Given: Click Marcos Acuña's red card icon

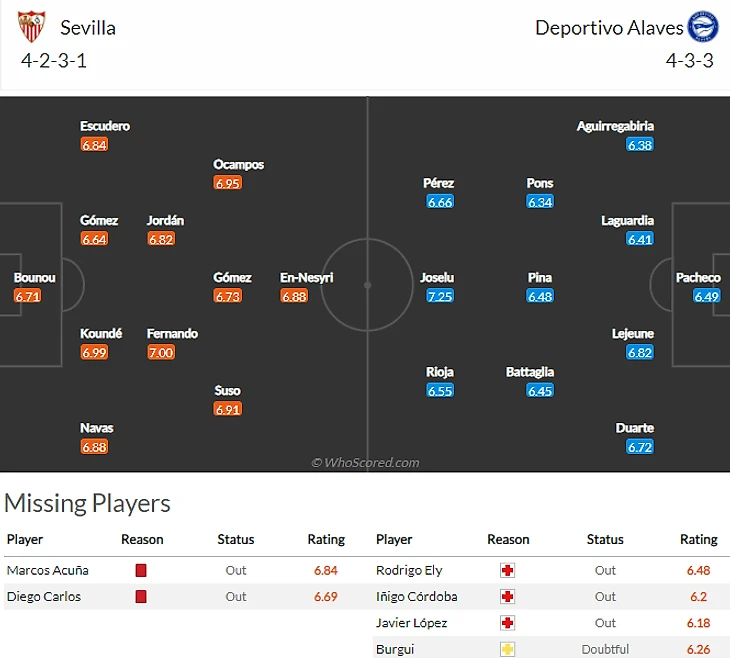Looking at the screenshot, I should point(141,570).
